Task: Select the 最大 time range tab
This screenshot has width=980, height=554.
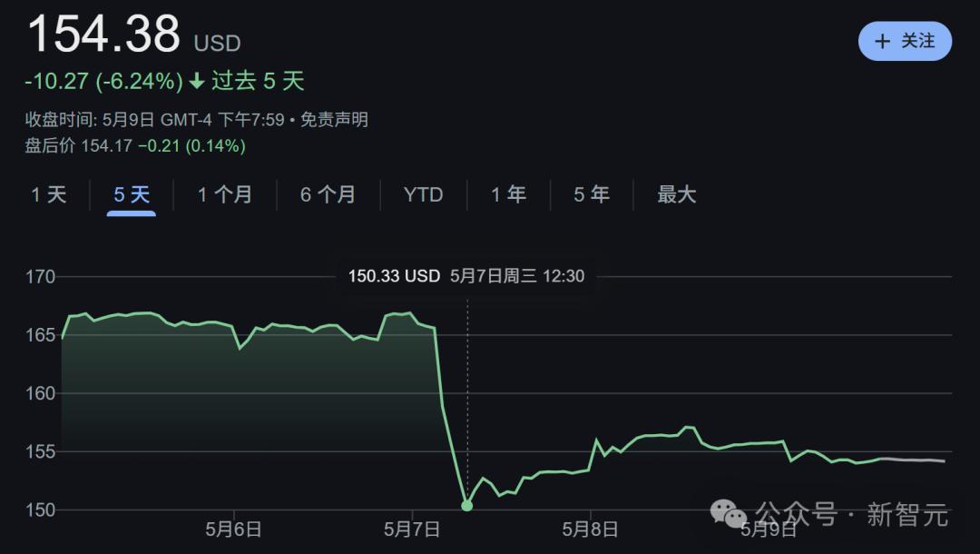Action: [x=677, y=194]
